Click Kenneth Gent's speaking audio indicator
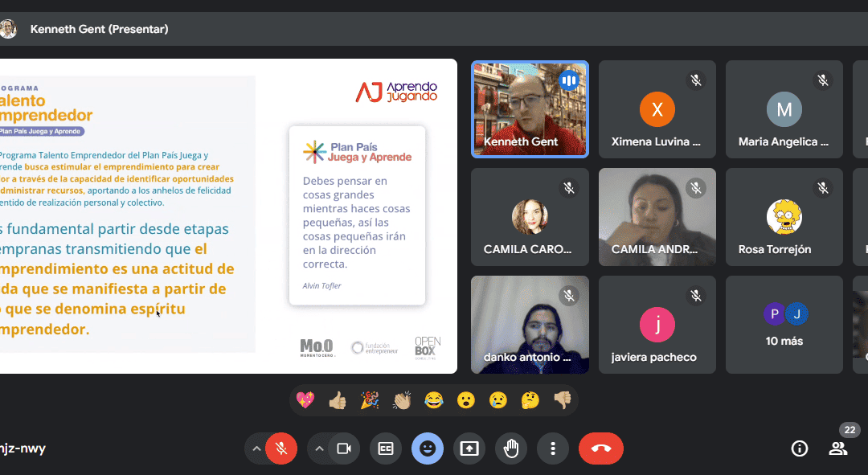868x475 pixels. (x=568, y=81)
